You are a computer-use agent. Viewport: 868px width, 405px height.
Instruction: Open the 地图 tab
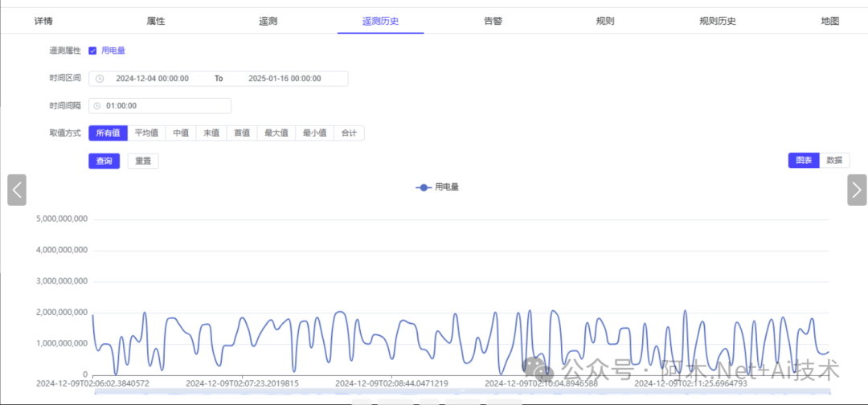[829, 22]
